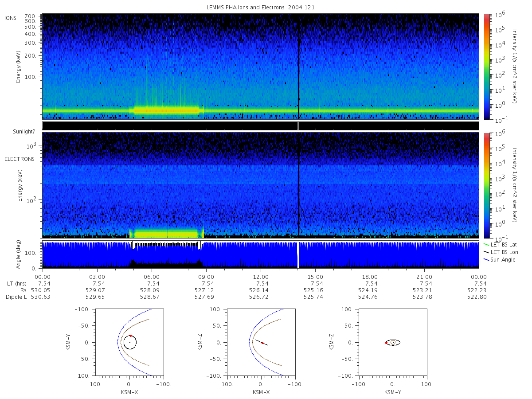Click the LET BS Lon legend entry
532x399 pixels.
(501, 252)
